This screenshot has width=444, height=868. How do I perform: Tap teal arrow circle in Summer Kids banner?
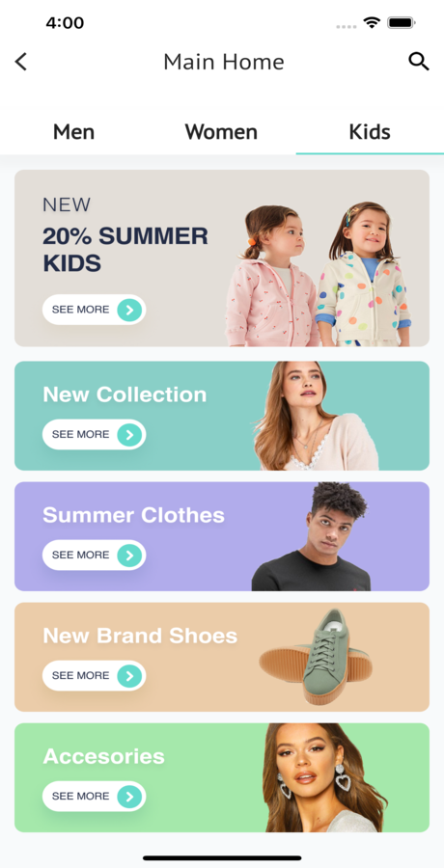pyautogui.click(x=129, y=310)
